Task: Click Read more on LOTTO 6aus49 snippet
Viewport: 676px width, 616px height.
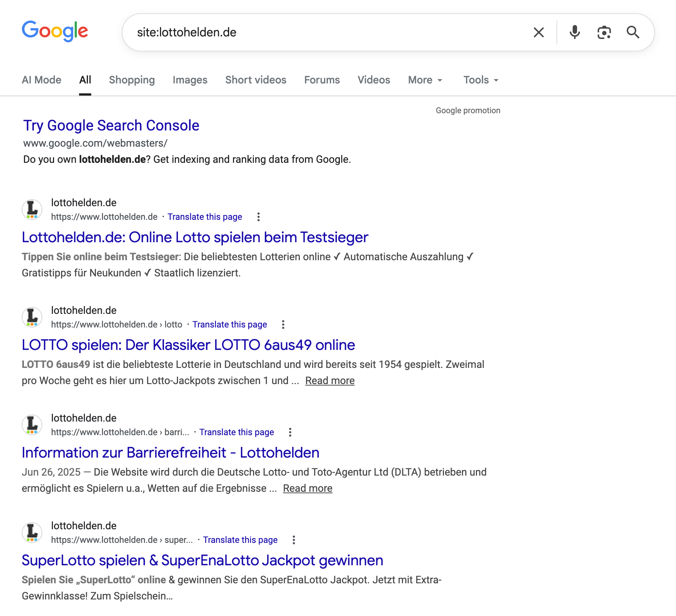Action: tap(330, 380)
